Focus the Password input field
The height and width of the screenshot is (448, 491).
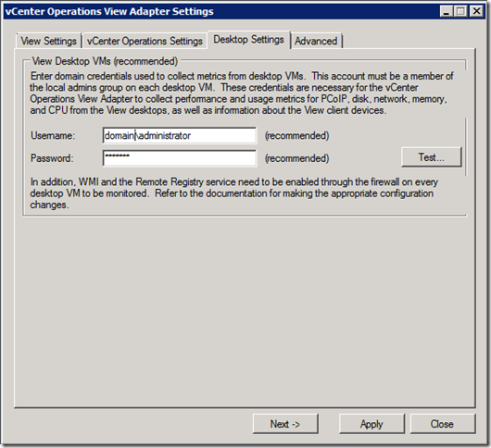[x=180, y=158]
